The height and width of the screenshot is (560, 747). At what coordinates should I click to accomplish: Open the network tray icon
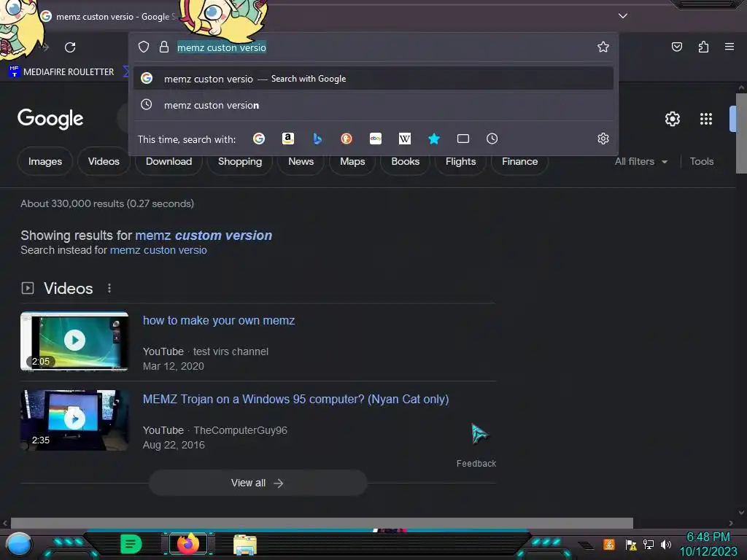(649, 544)
